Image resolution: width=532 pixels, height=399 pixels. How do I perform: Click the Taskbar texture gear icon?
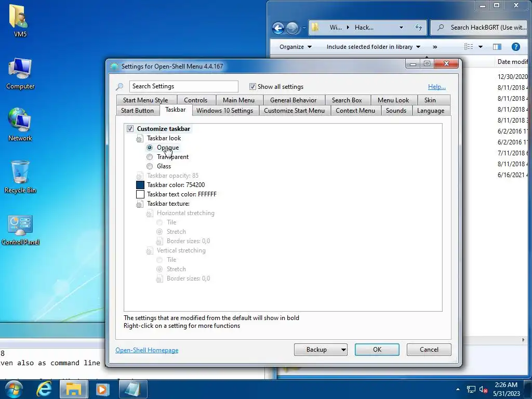click(139, 204)
